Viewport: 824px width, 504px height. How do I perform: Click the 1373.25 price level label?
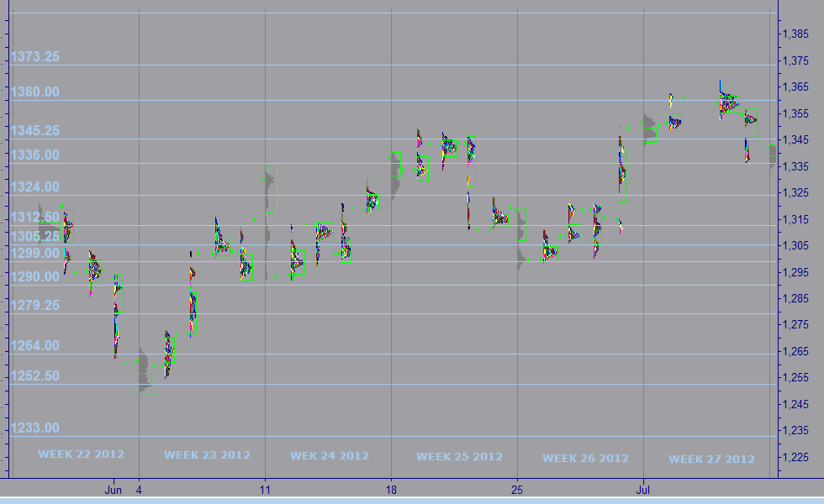click(35, 57)
